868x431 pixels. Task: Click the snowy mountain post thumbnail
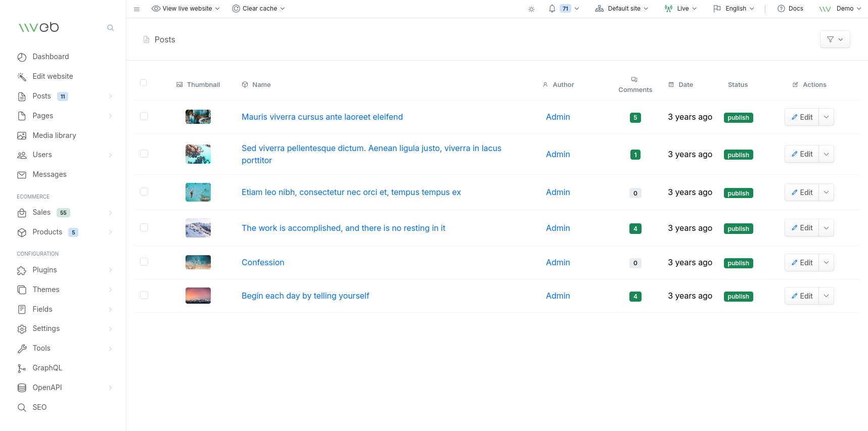click(x=198, y=228)
